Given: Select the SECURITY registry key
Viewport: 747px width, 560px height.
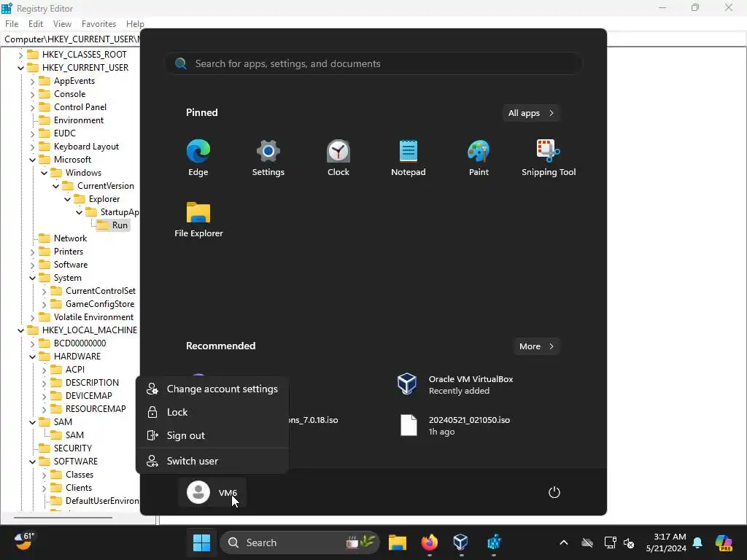Looking at the screenshot, I should (72, 448).
